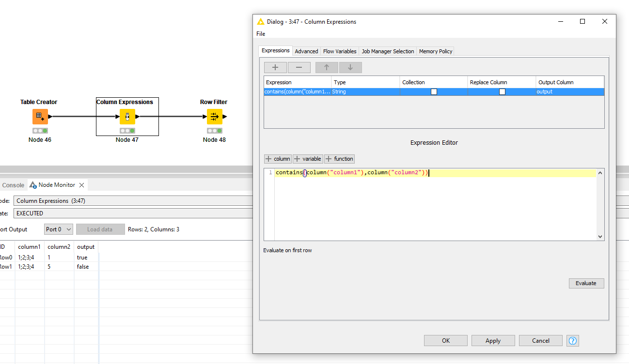Screen dimensions: 629x364
Task: Close the Node Monitor tab
Action: tap(81, 184)
